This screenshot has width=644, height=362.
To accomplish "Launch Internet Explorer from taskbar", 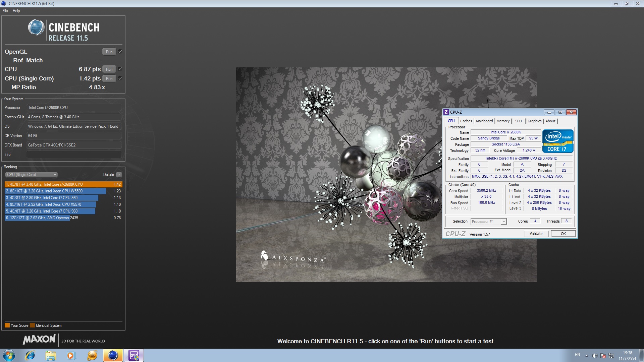I will tap(30, 355).
